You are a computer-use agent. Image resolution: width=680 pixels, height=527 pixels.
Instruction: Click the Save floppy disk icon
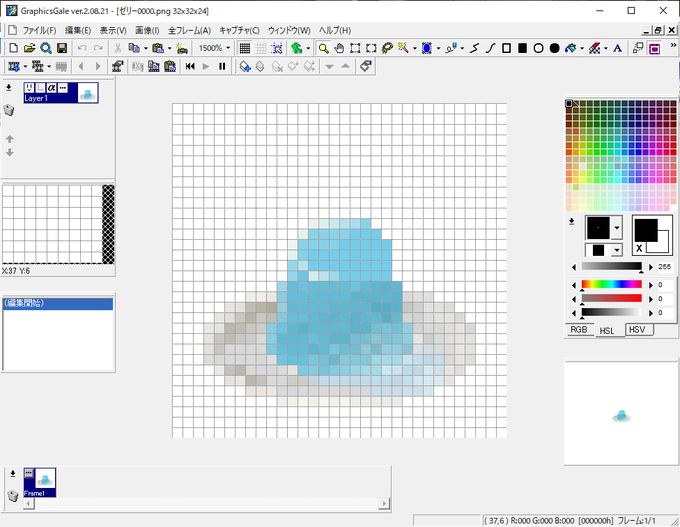pyautogui.click(x=62, y=48)
